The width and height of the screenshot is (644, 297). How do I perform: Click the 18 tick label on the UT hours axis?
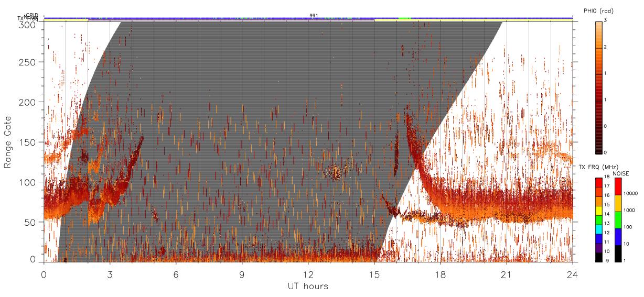pos(441,274)
